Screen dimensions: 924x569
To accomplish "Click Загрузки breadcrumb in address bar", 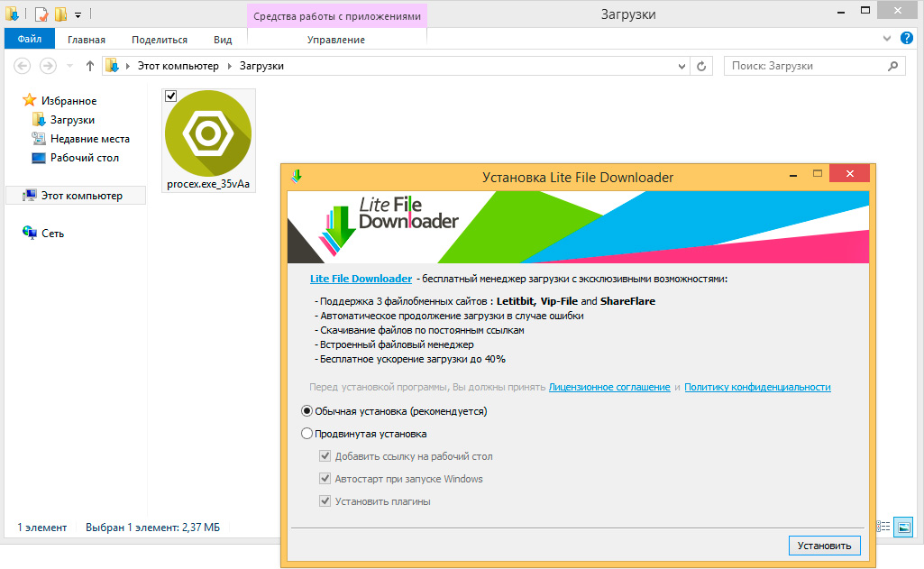I will click(x=261, y=66).
